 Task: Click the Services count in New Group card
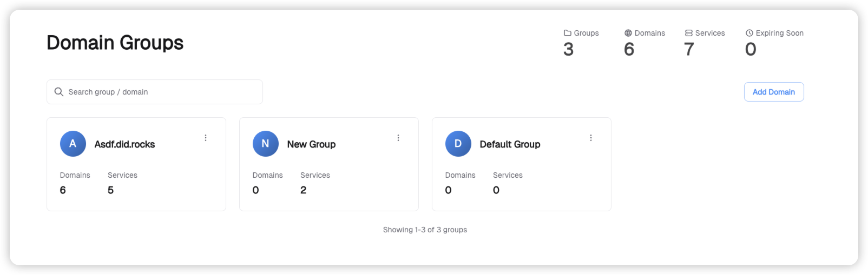coord(304,190)
